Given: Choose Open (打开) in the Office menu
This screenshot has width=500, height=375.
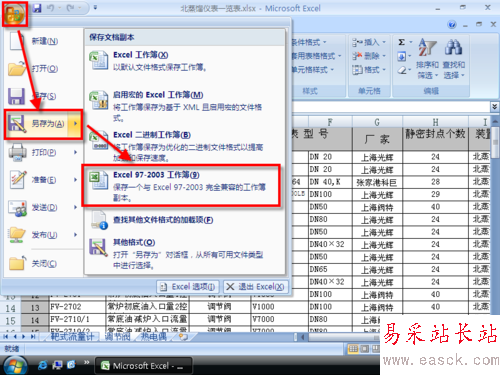Looking at the screenshot, I should [43, 69].
